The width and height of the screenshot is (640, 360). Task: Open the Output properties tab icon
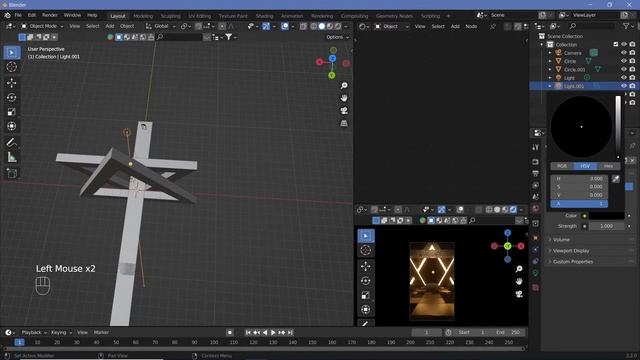click(536, 173)
